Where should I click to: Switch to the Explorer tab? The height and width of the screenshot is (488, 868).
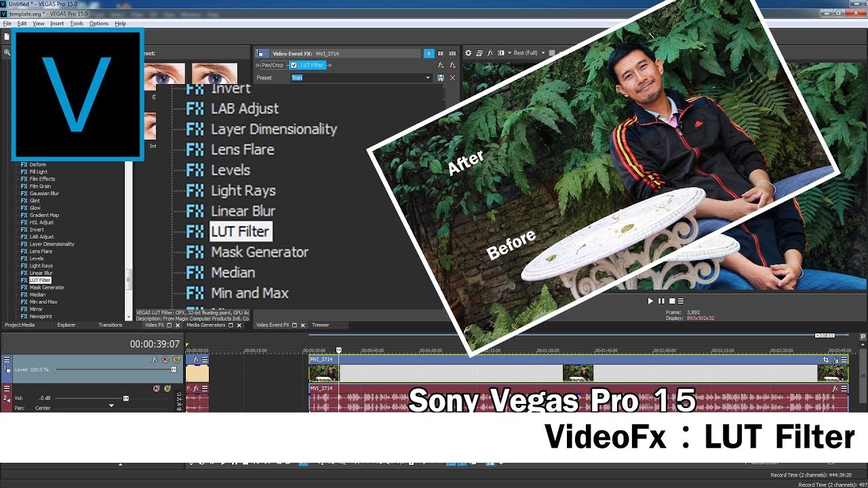coord(66,325)
